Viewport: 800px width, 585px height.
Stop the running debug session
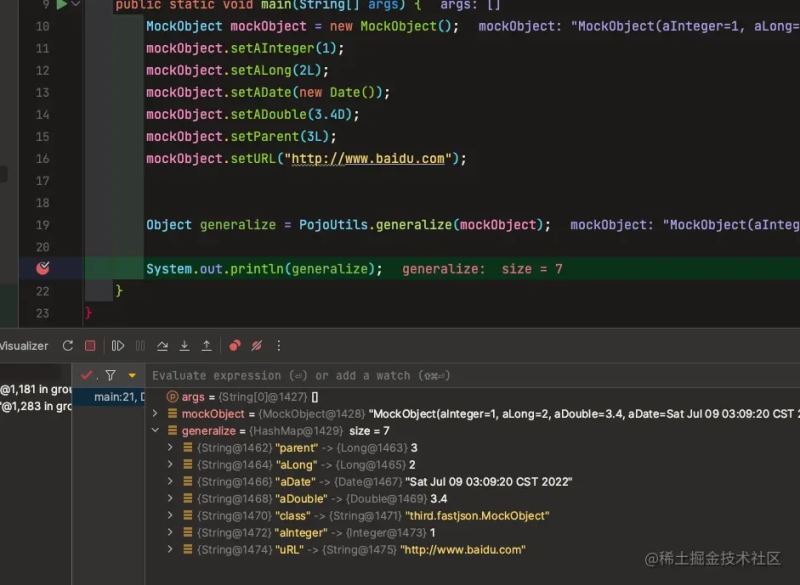(x=90, y=346)
